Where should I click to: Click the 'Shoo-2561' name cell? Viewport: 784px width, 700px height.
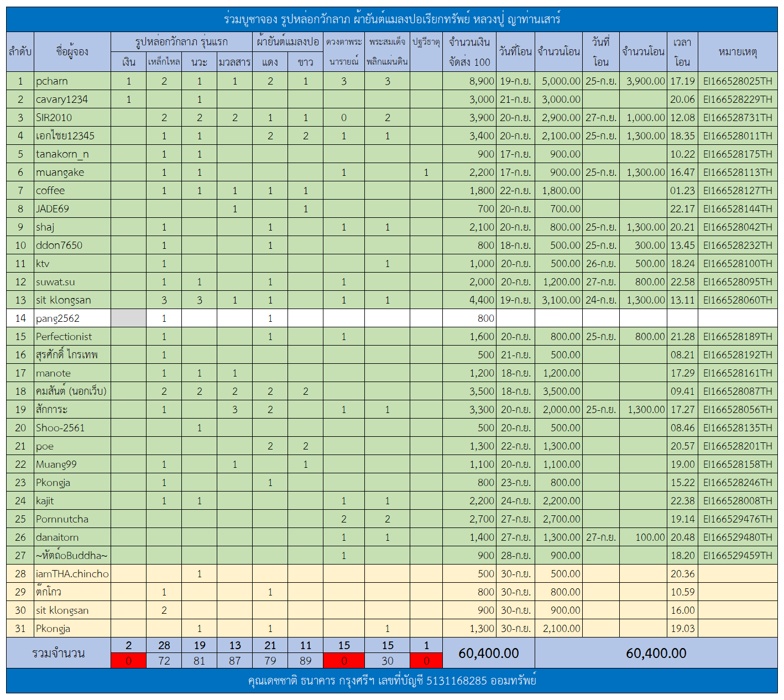[72, 428]
